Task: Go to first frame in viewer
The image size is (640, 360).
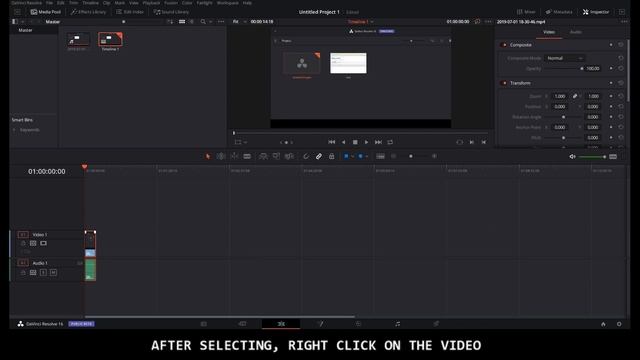Action: tap(332, 142)
